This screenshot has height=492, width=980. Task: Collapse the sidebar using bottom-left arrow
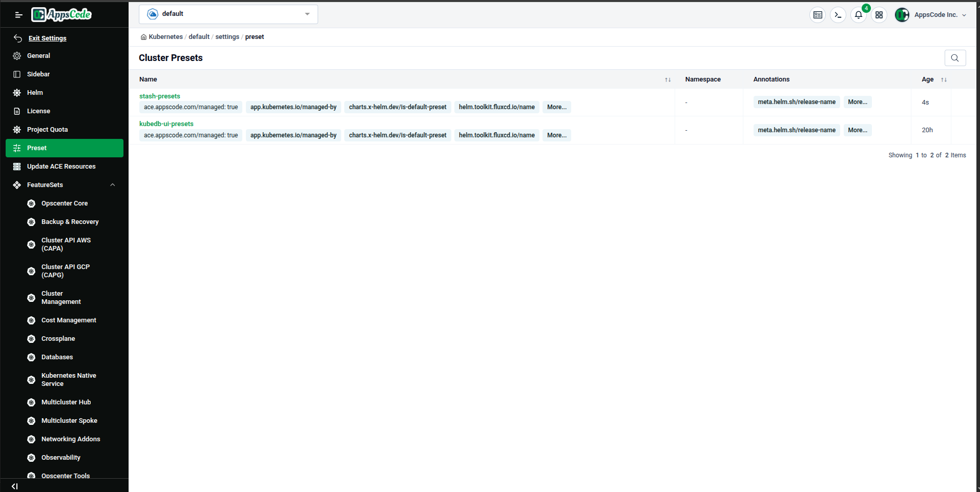[x=14, y=486]
